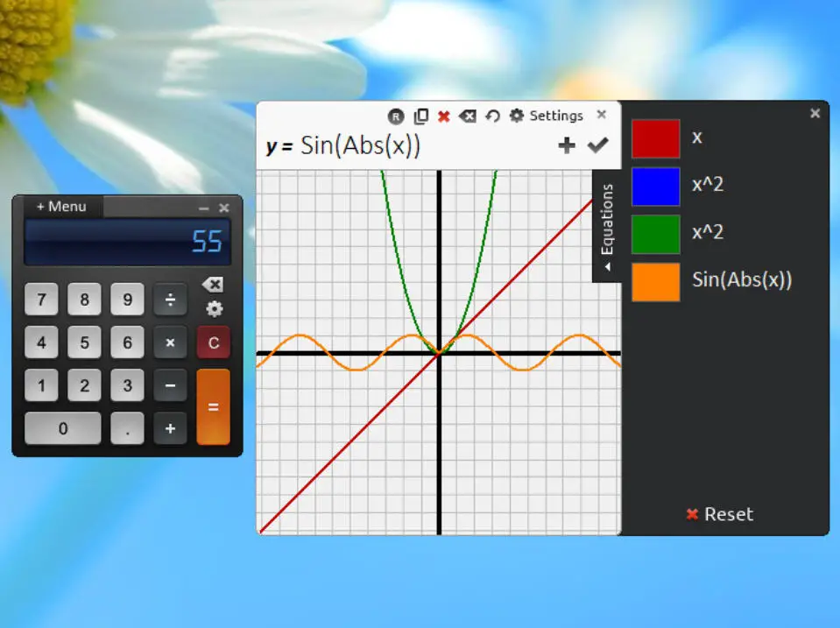Collapse the Equations side tab
This screenshot has width=840, height=628.
[607, 226]
